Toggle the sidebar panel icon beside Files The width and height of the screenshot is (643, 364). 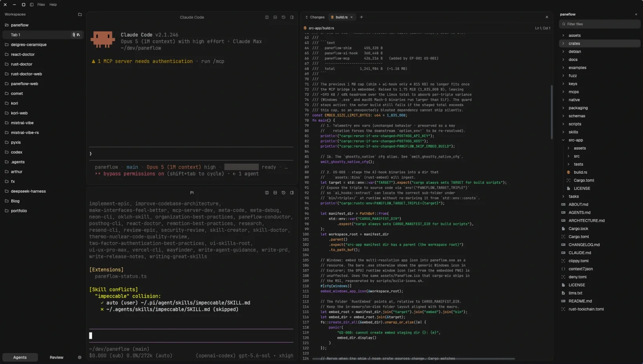point(31,5)
